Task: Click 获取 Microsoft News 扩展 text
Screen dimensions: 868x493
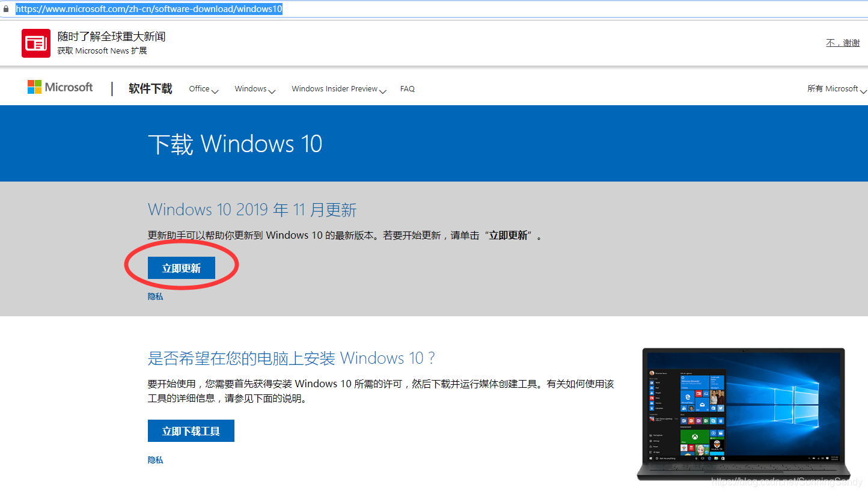Action: pyautogui.click(x=102, y=51)
